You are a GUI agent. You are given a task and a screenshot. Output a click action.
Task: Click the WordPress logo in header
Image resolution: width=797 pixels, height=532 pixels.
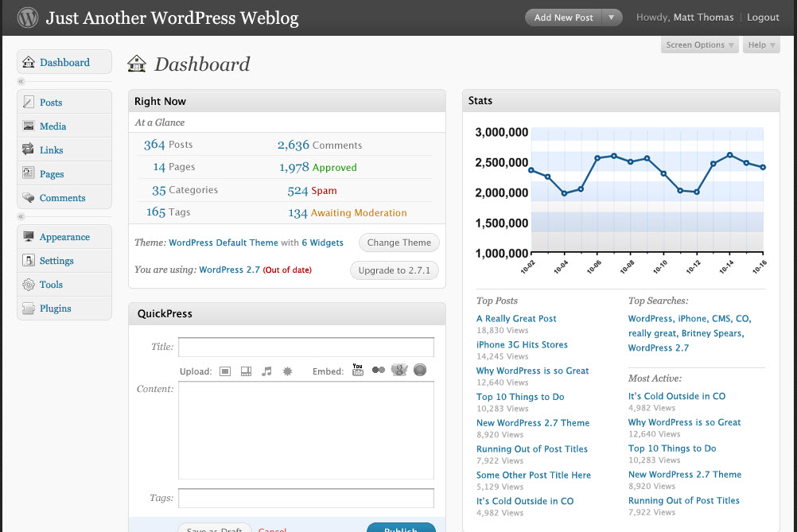point(28,17)
